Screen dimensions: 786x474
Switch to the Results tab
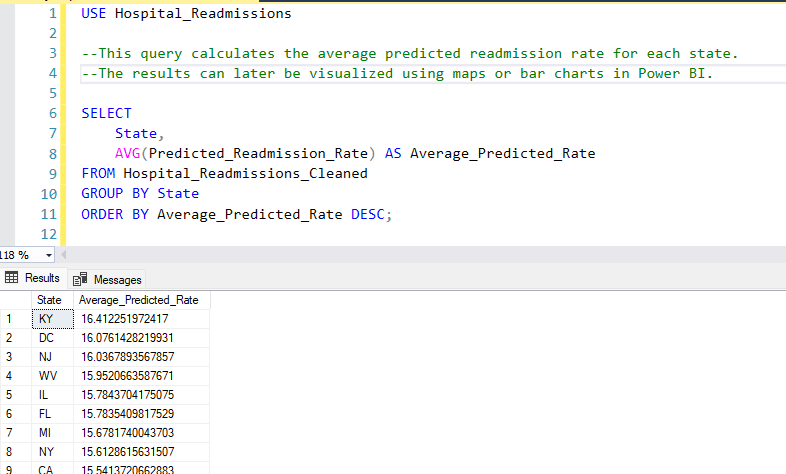[33, 278]
